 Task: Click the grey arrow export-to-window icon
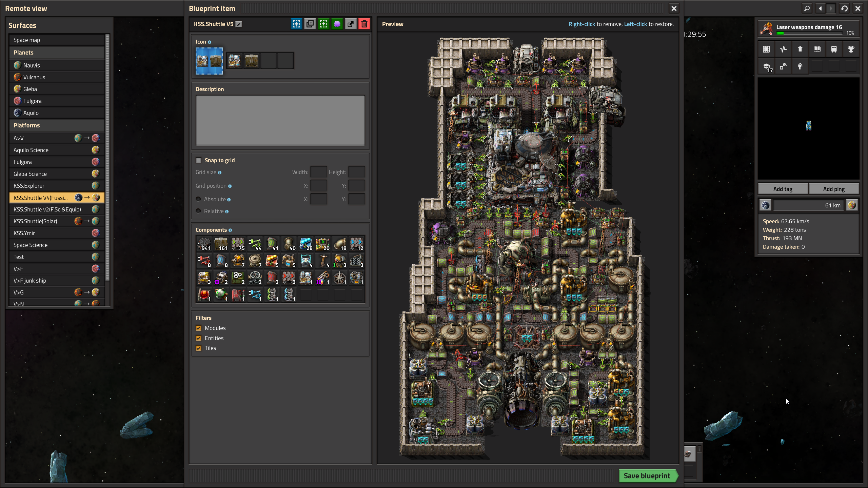[351, 24]
